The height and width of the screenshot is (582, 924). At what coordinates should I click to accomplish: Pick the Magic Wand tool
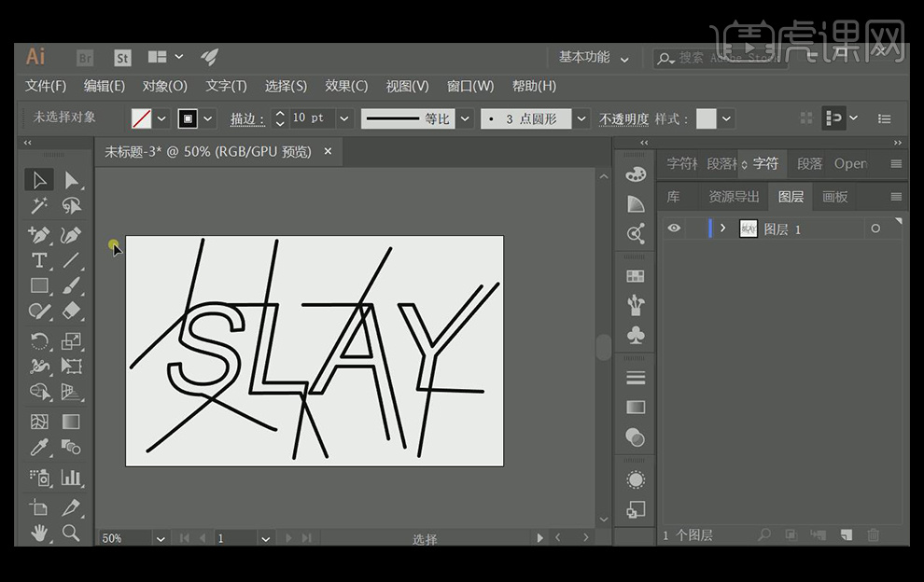[39, 205]
